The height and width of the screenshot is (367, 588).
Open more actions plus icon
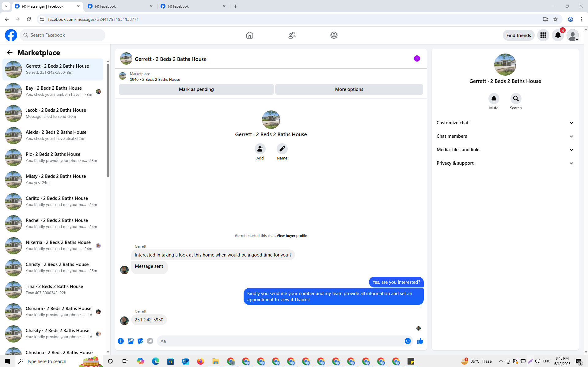point(121,341)
